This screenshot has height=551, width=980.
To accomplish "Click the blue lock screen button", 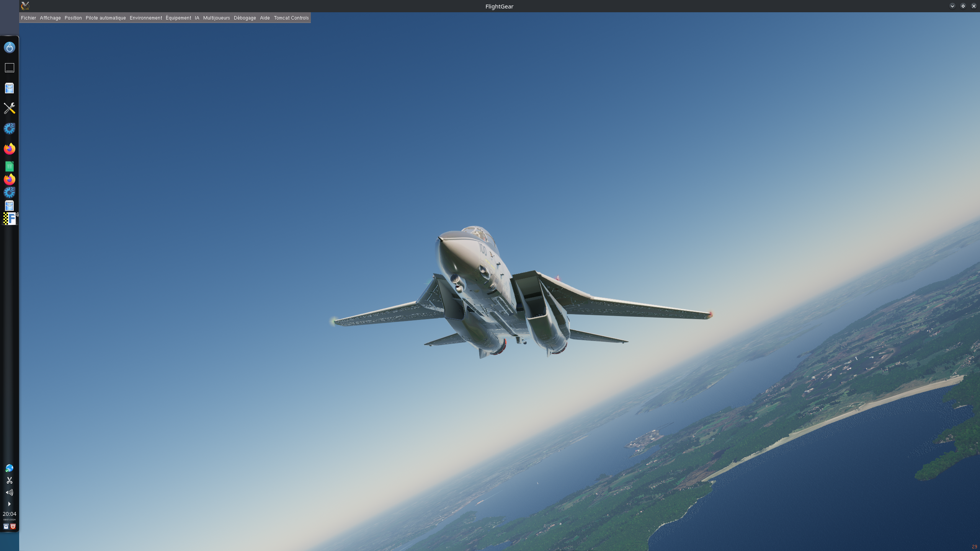I will pos(6,527).
